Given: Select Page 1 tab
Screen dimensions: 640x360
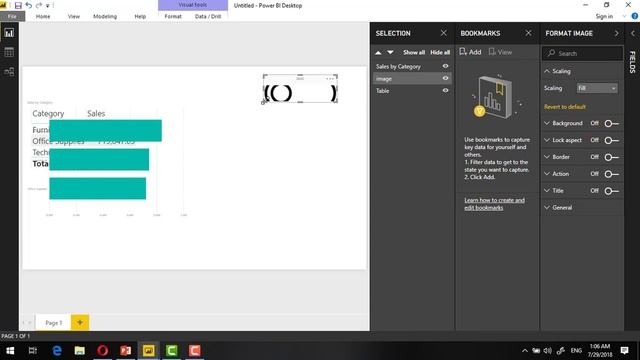Looking at the screenshot, I should pos(53,322).
